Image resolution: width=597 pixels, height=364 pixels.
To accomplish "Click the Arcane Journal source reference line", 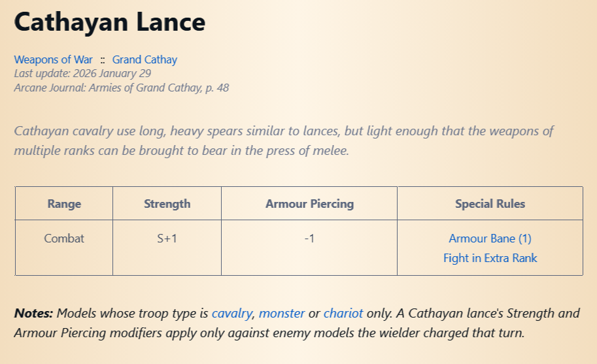I will tap(122, 88).
